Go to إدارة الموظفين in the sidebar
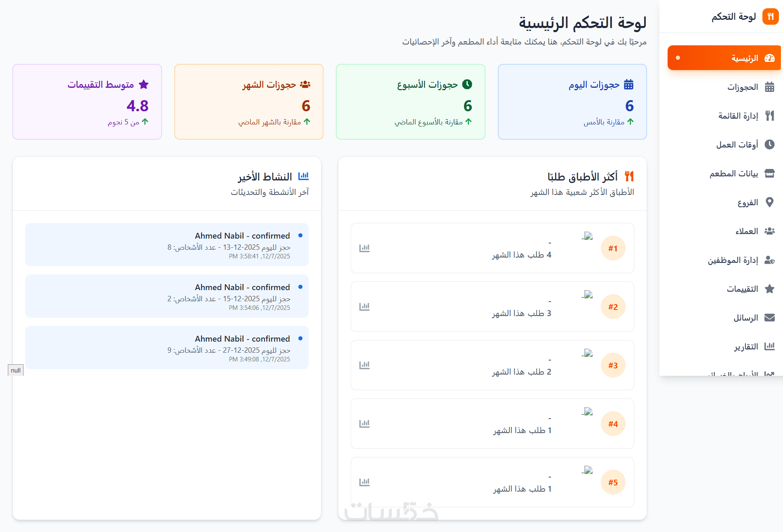The height and width of the screenshot is (532, 783). point(733,260)
